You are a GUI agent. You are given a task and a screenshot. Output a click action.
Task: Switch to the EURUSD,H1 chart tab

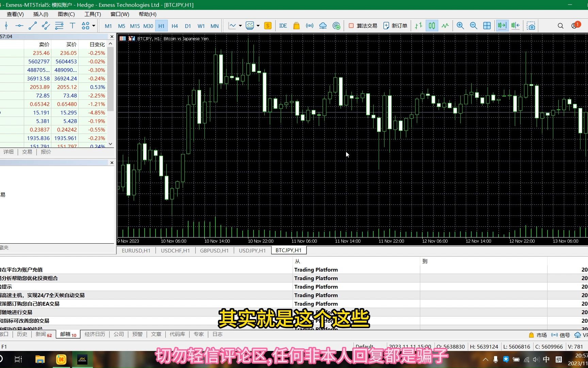tap(136, 250)
